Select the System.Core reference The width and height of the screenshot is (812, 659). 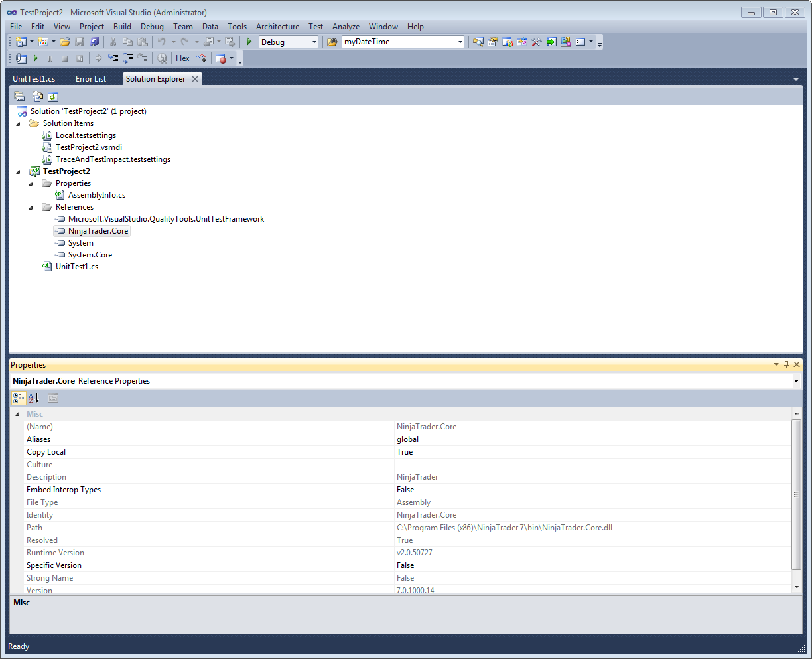[90, 255]
